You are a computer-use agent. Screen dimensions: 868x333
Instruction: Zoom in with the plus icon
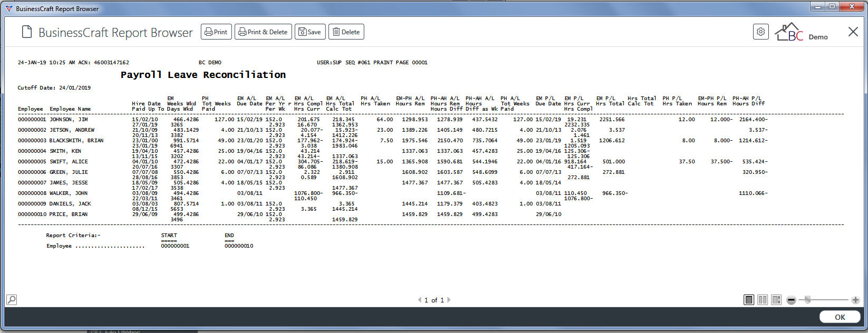[855, 300]
